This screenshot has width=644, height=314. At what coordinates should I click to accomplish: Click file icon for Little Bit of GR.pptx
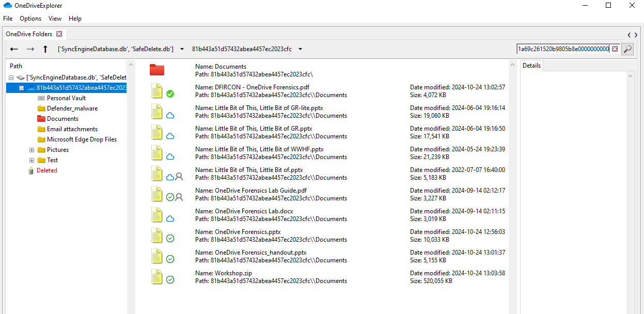tap(156, 132)
